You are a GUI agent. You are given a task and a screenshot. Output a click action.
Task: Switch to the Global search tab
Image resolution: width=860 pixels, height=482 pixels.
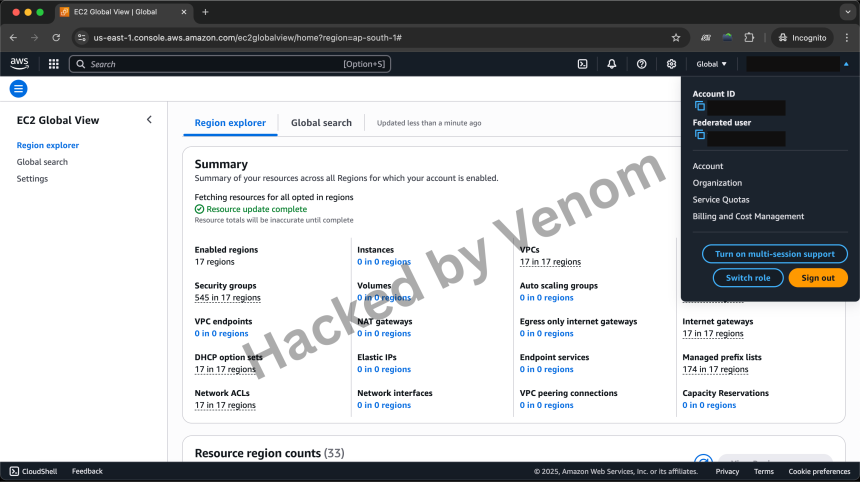pos(321,123)
